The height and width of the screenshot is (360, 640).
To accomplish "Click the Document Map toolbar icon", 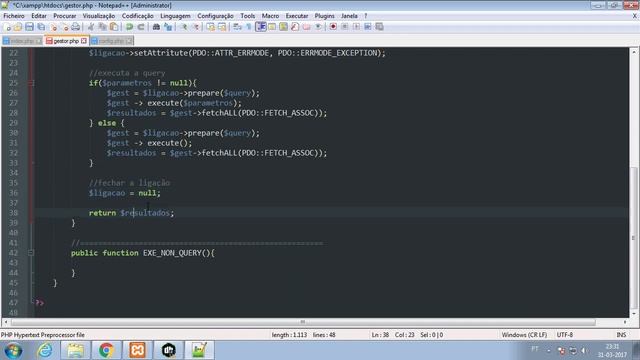I will (283, 27).
